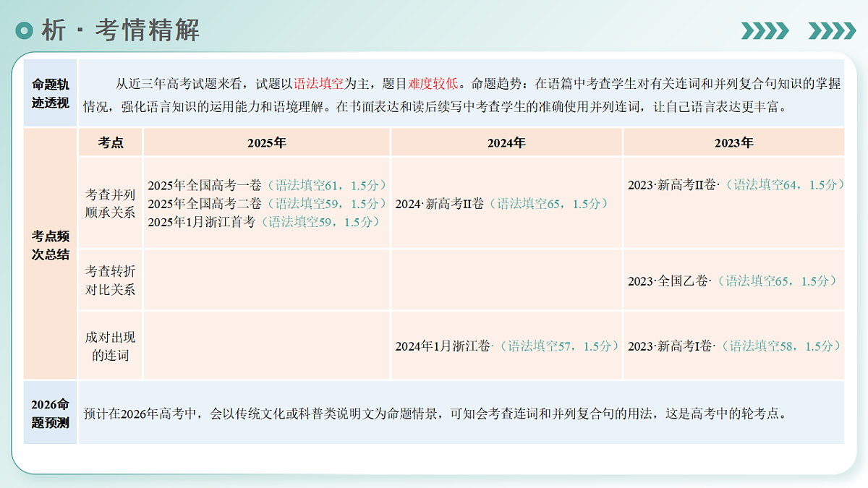The width and height of the screenshot is (868, 488).
Task: Click the 2023年 column header
Action: tap(734, 142)
